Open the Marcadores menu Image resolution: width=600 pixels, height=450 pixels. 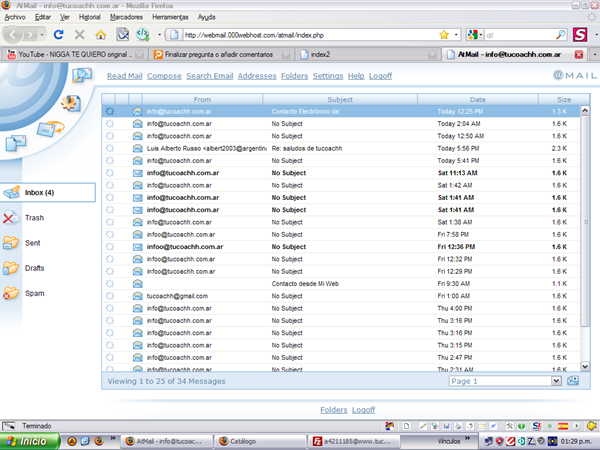click(x=125, y=17)
